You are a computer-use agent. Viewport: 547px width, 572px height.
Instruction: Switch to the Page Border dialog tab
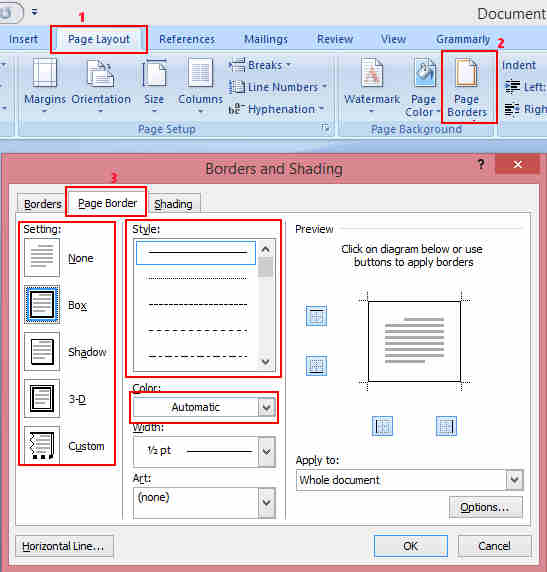click(107, 203)
